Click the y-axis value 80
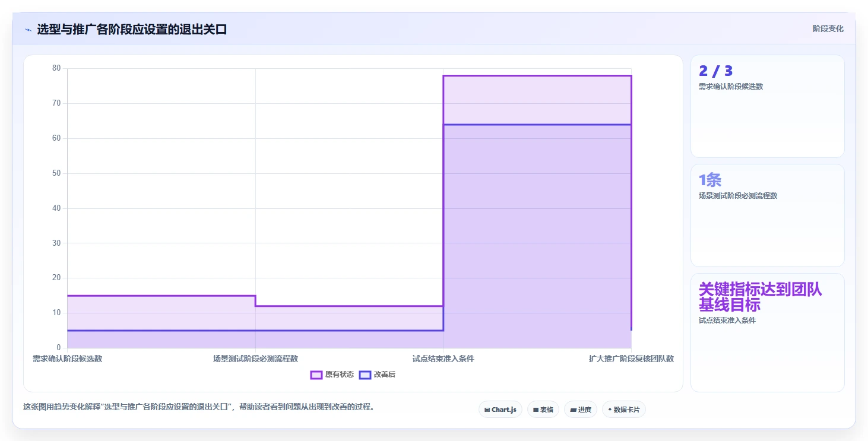The width and height of the screenshot is (868, 441). tap(56, 68)
